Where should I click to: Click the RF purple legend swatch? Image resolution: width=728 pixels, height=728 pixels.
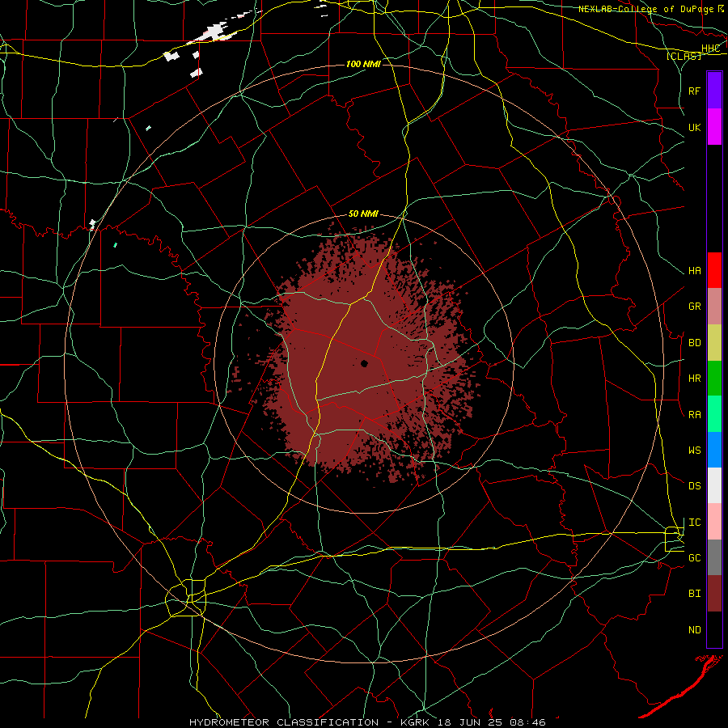[714, 91]
